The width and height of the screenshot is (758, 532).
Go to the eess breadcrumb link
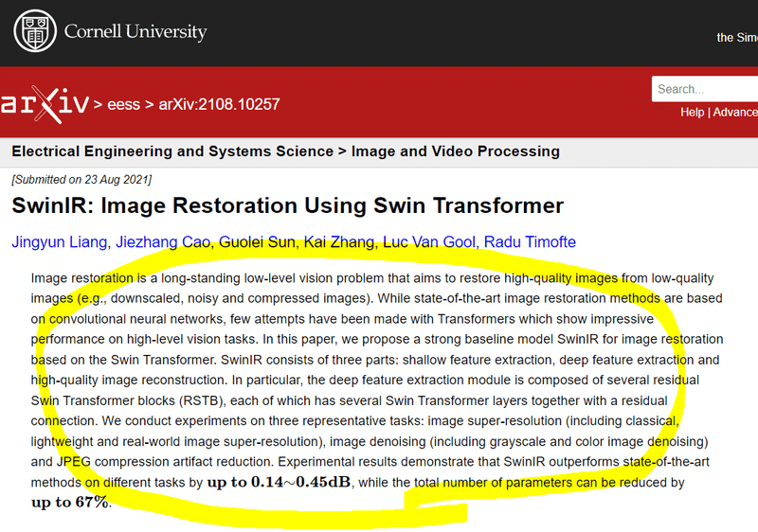(123, 104)
